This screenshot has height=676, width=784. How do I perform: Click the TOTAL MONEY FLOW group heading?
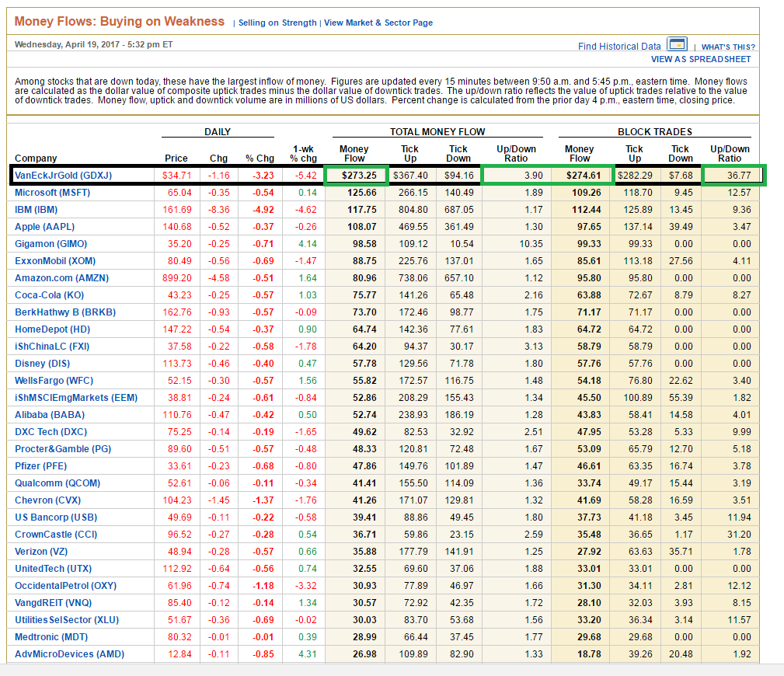(x=437, y=132)
